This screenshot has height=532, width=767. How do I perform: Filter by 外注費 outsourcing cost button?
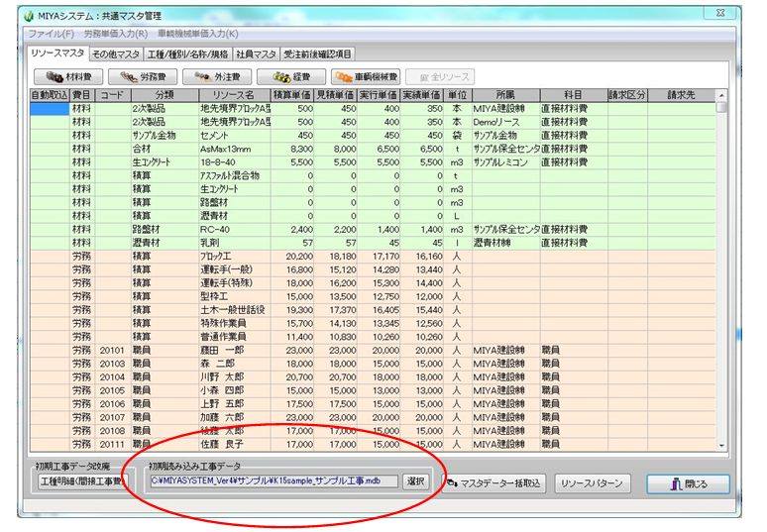click(217, 76)
